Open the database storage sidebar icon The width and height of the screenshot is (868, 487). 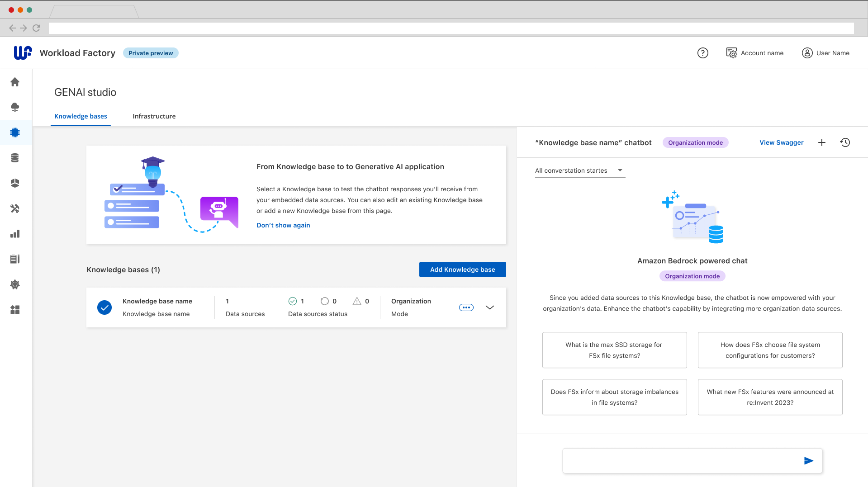tap(15, 158)
